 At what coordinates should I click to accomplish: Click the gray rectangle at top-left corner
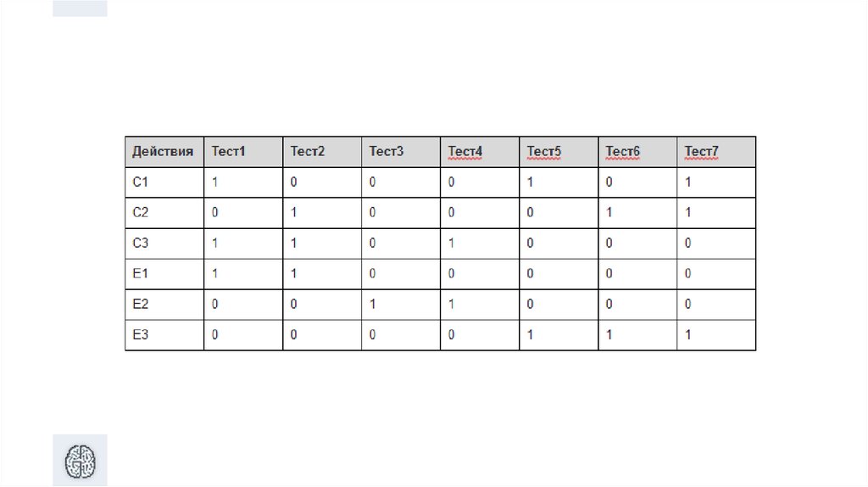click(x=80, y=8)
